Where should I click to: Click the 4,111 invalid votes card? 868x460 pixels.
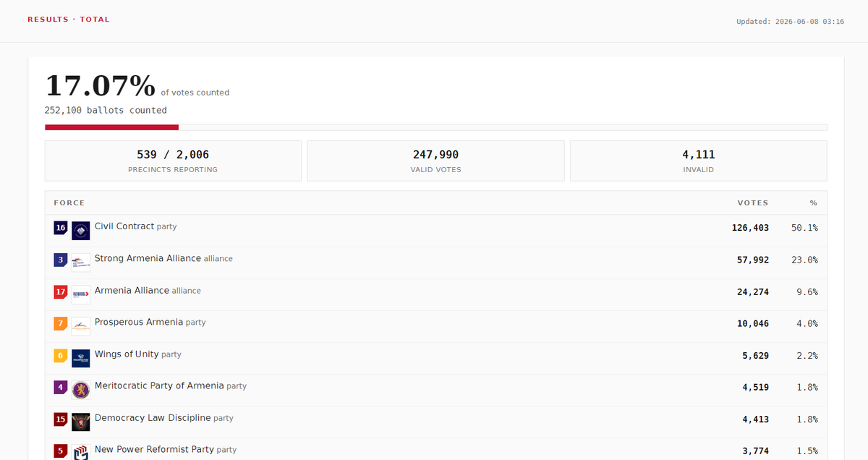tap(699, 161)
